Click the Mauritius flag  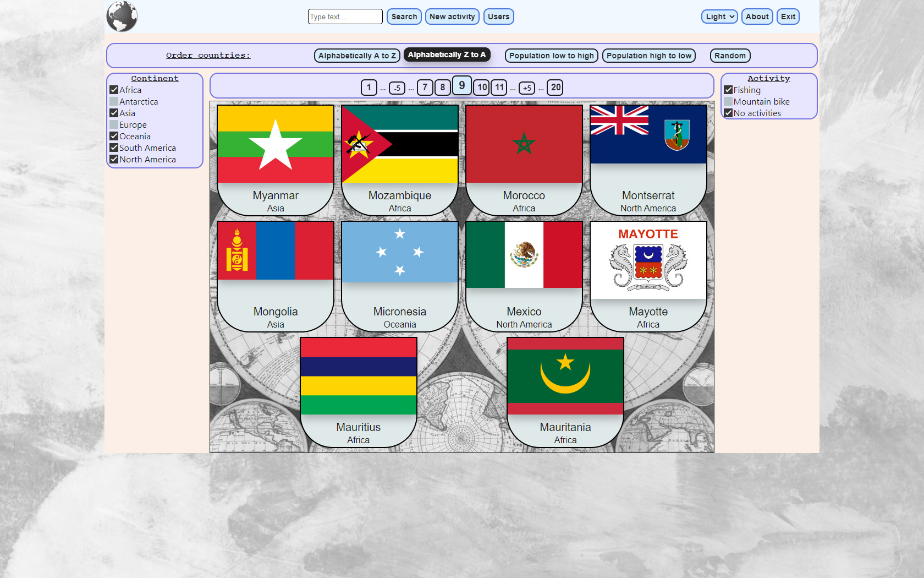coord(359,376)
